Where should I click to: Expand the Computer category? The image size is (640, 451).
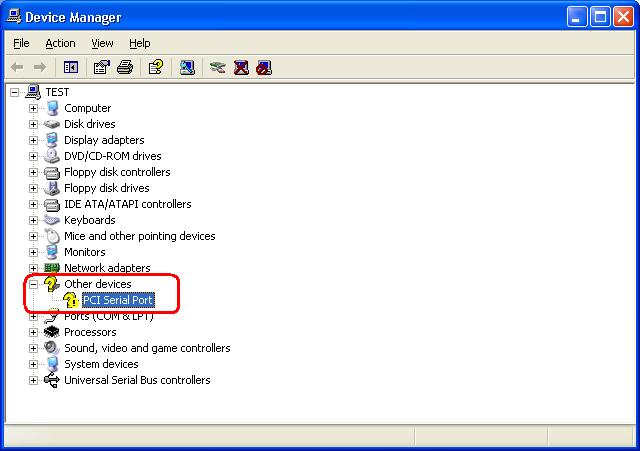pos(33,109)
